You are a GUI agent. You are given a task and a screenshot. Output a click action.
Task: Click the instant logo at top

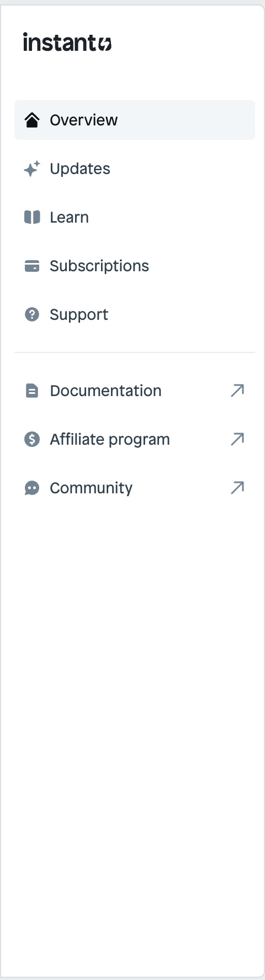[x=67, y=42]
